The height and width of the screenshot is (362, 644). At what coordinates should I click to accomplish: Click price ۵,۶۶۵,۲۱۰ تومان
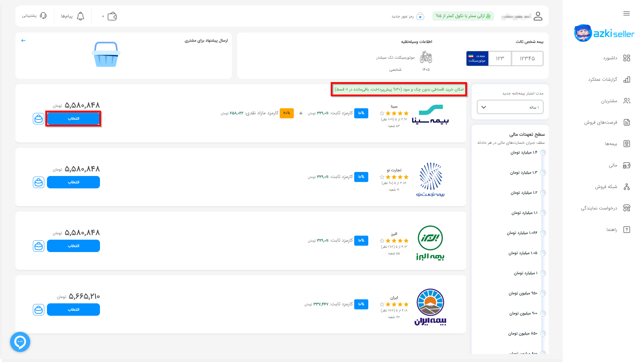pyautogui.click(x=78, y=296)
